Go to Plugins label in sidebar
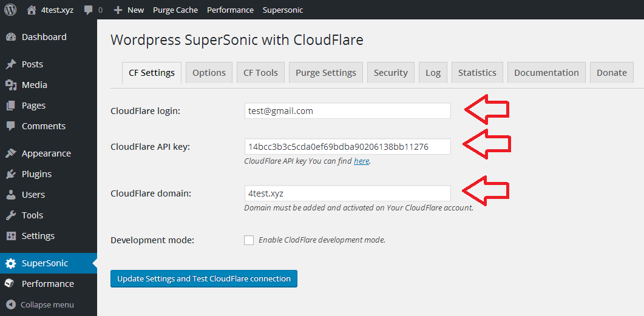The width and height of the screenshot is (644, 316). (36, 174)
